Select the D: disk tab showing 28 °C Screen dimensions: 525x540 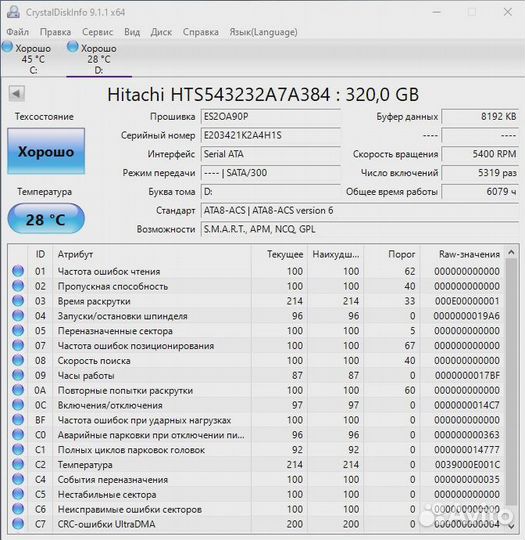[x=99, y=59]
